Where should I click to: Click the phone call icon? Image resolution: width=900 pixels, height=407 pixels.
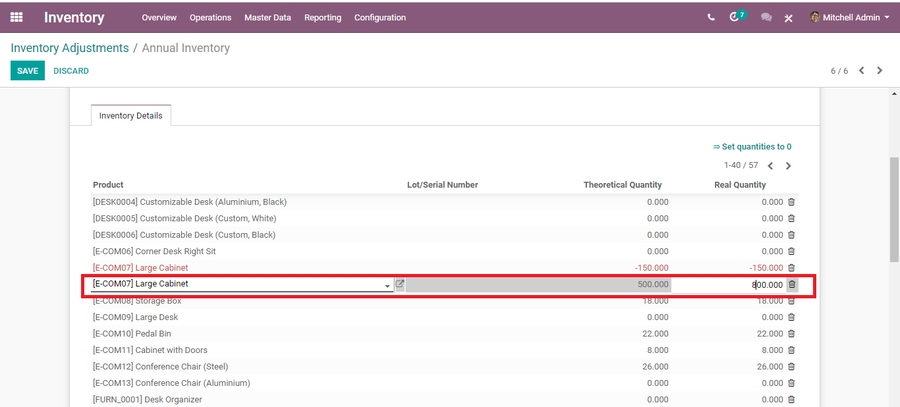pyautogui.click(x=711, y=17)
